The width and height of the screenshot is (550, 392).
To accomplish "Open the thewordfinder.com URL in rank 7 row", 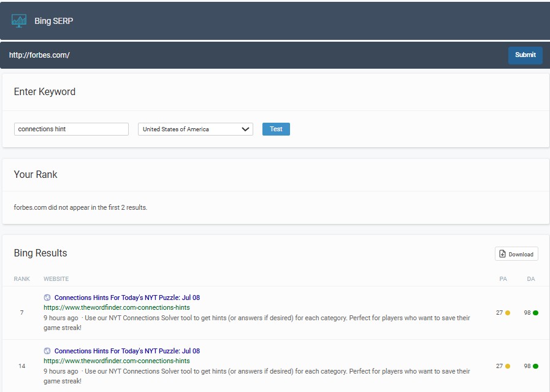I will [x=116, y=307].
